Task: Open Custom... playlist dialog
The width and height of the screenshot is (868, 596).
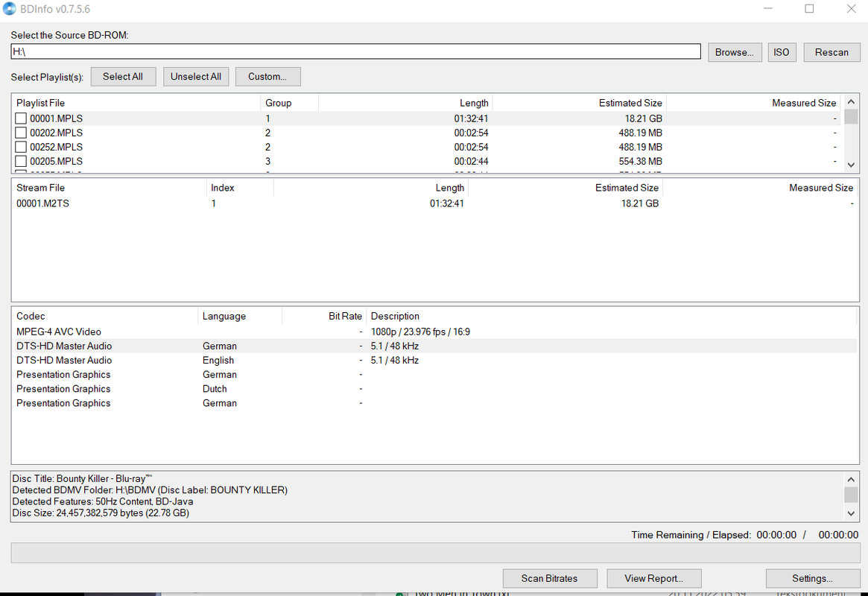Action: coord(268,77)
